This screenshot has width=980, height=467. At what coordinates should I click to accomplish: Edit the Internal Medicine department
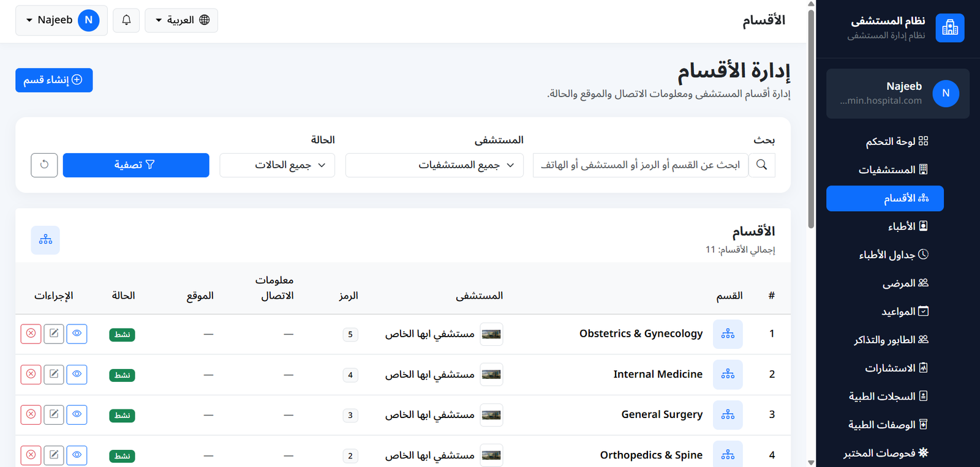click(54, 374)
